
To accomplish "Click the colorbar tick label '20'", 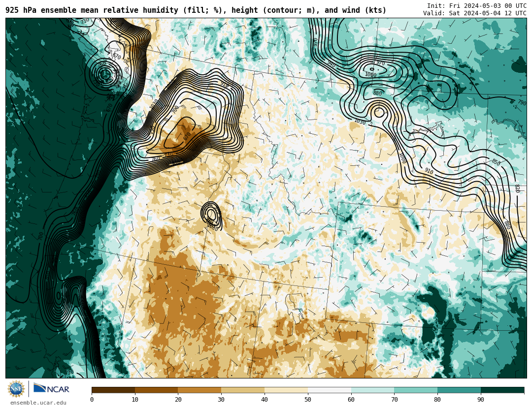I will (178, 400).
